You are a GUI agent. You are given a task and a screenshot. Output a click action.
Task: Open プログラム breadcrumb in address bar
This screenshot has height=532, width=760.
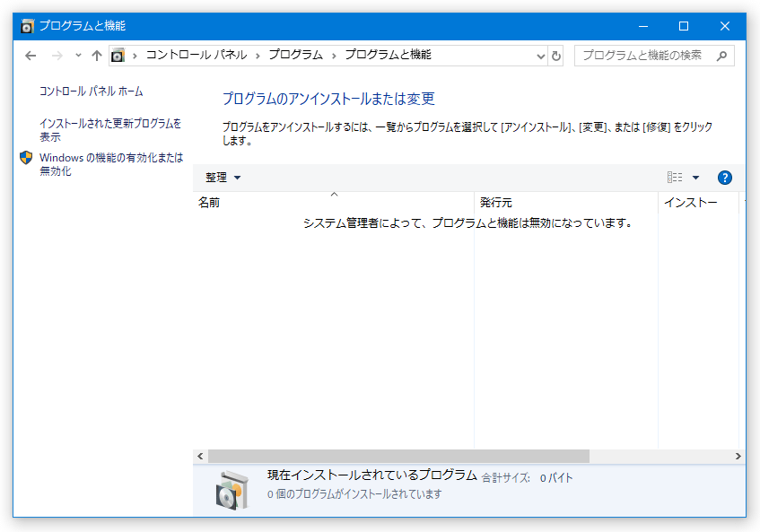(296, 55)
